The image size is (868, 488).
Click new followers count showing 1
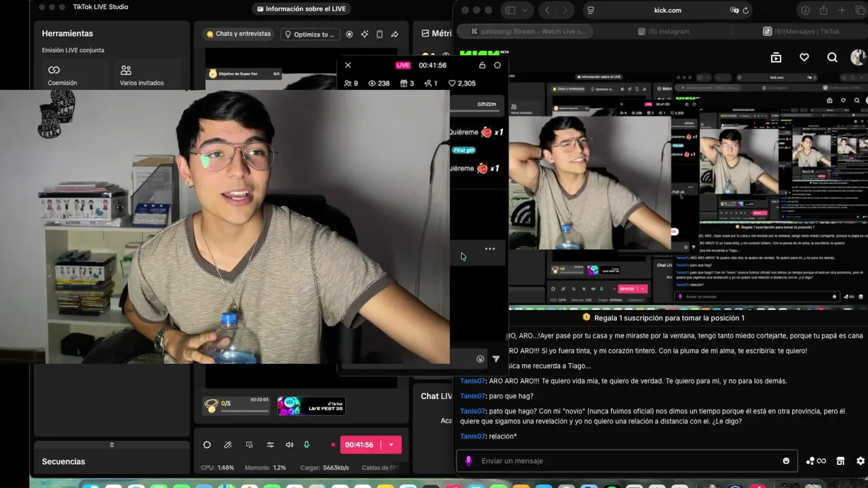(431, 83)
